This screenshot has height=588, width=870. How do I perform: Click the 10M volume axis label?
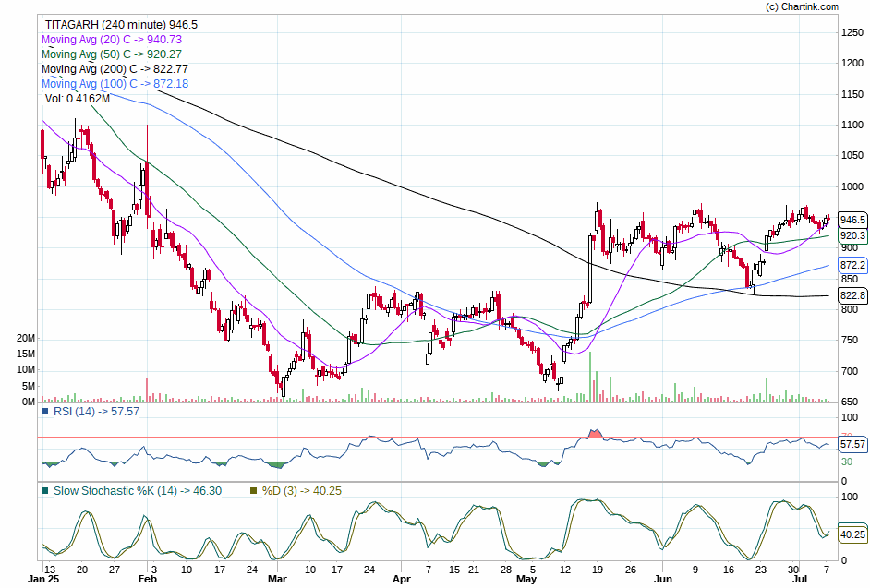(x=26, y=370)
